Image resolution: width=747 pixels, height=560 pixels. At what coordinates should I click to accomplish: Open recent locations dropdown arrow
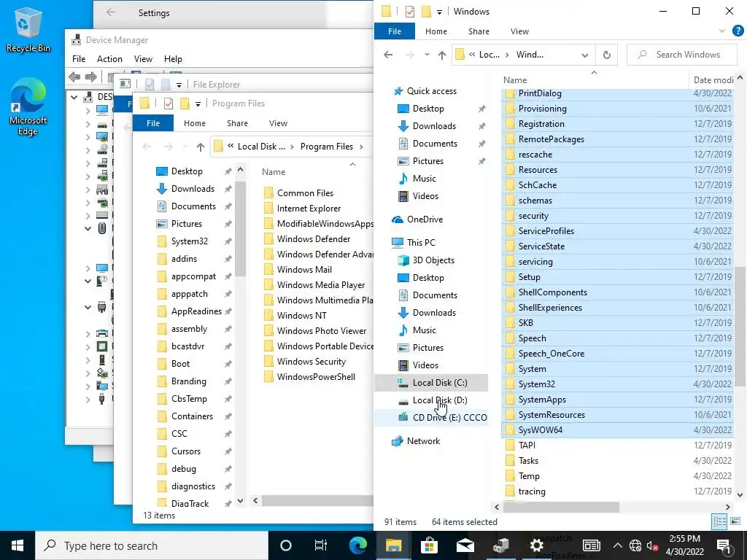pos(427,55)
